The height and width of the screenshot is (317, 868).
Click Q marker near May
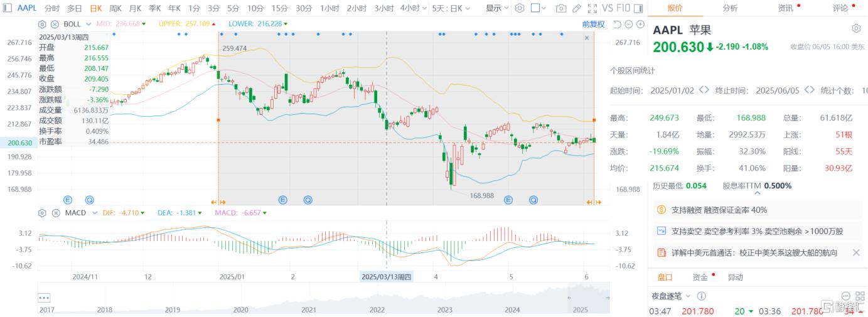click(x=533, y=200)
